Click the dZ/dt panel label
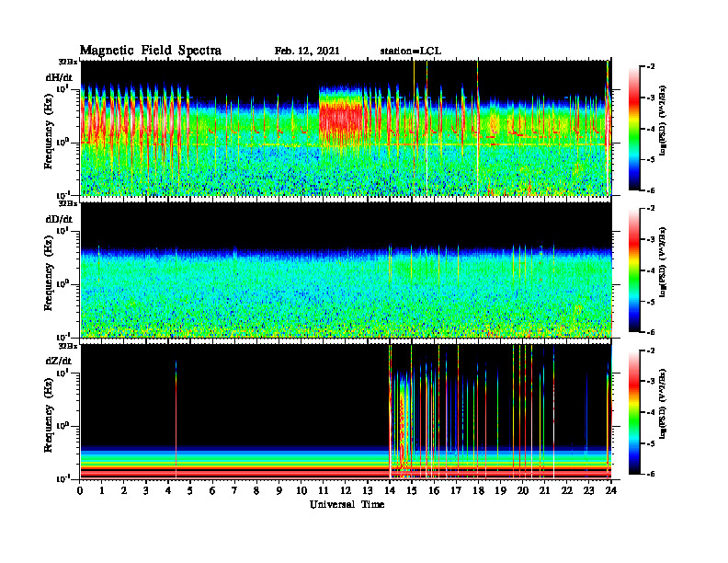728x563 pixels. 59,361
